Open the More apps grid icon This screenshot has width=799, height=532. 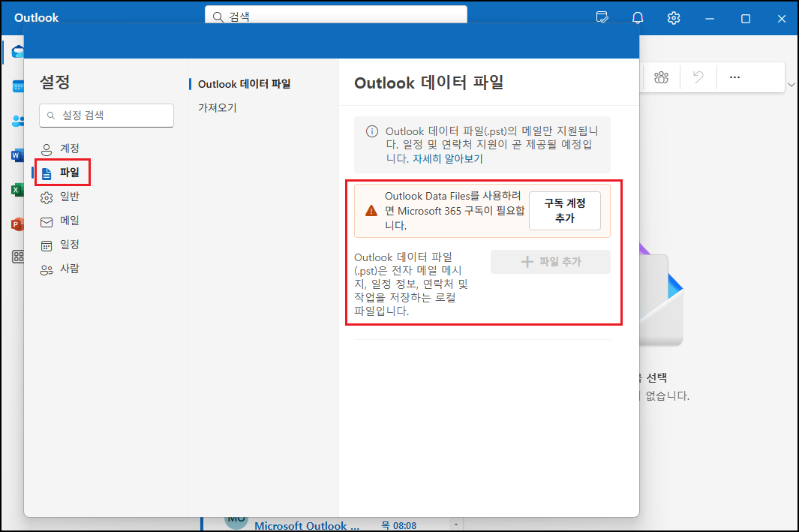point(18,257)
